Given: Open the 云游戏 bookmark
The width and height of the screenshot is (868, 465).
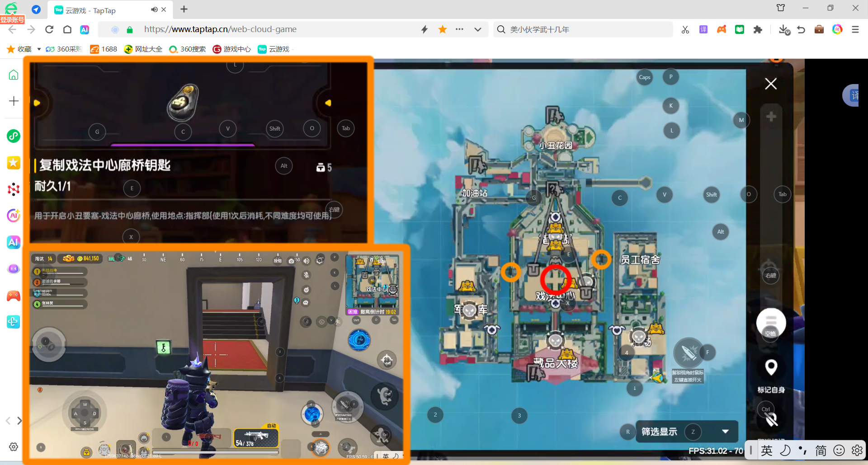Looking at the screenshot, I should pos(274,49).
